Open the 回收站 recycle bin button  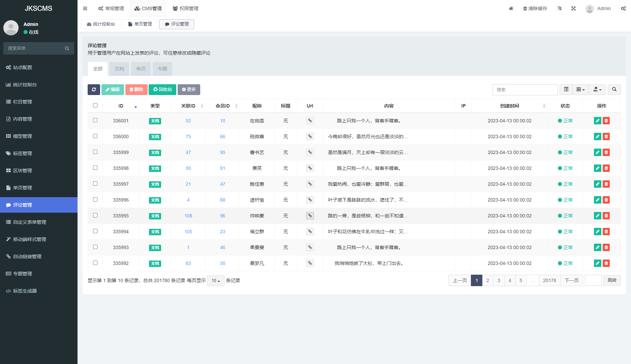162,90
